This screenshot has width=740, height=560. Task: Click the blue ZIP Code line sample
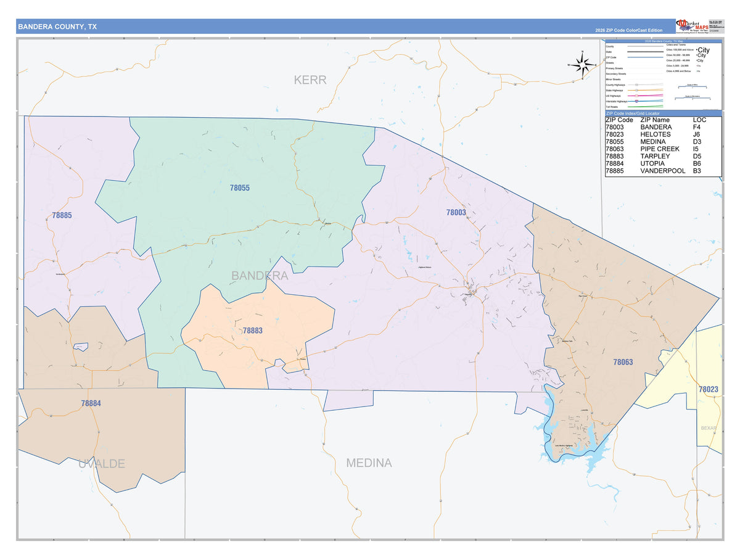click(x=645, y=57)
